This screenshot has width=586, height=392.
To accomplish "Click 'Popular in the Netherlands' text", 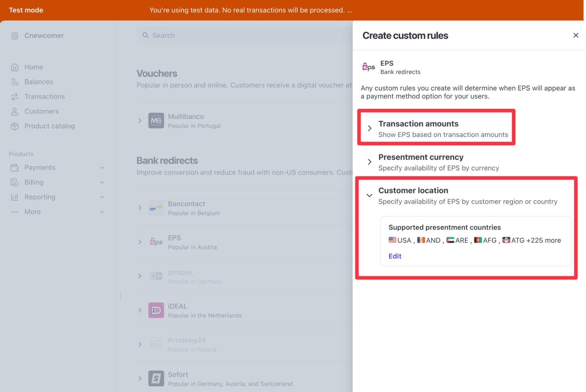I will (205, 316).
